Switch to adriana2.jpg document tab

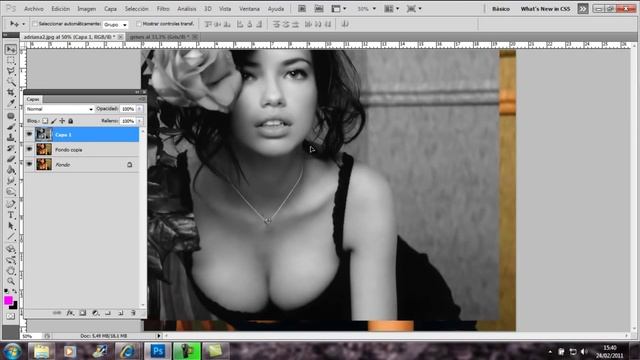tap(69, 37)
